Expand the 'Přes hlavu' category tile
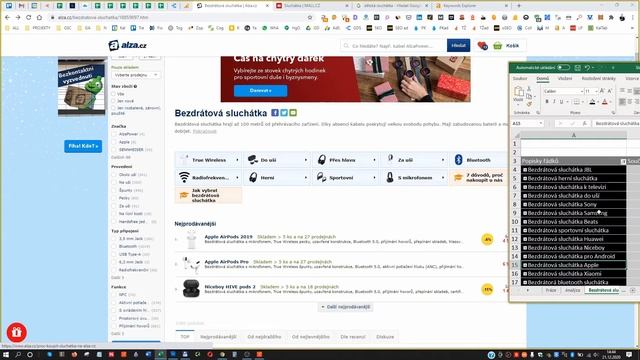Viewport: 640px width, 360px height. point(346,160)
